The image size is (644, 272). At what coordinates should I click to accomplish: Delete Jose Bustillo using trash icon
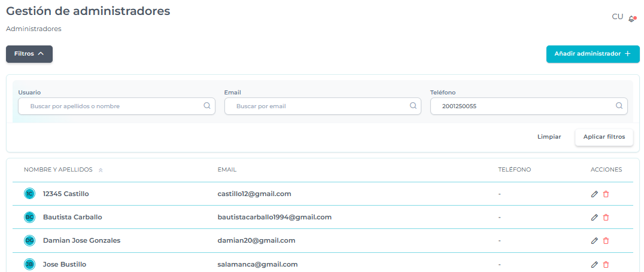(x=606, y=264)
